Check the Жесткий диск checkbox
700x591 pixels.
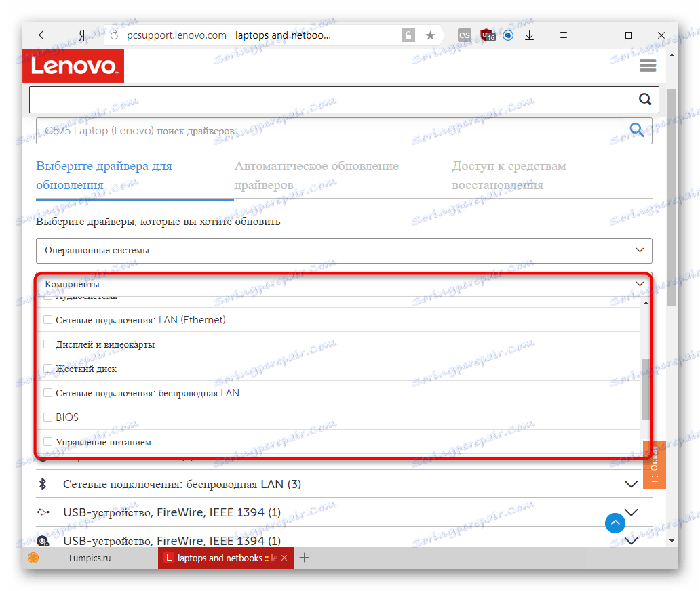47,368
